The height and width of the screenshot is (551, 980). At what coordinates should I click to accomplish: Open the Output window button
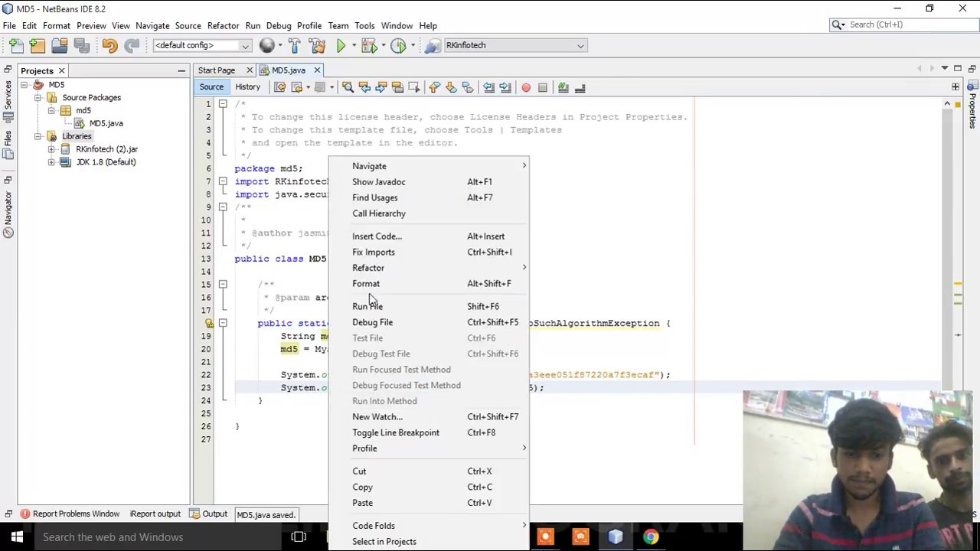208,514
